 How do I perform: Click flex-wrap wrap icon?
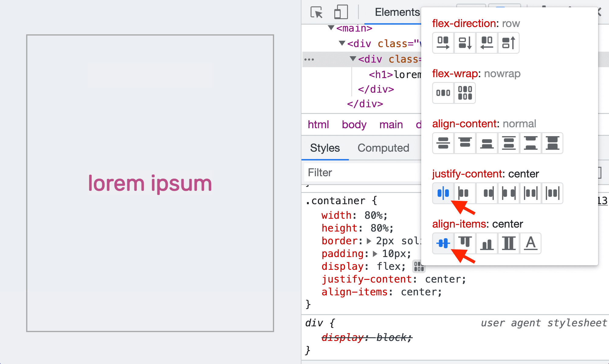click(x=464, y=92)
